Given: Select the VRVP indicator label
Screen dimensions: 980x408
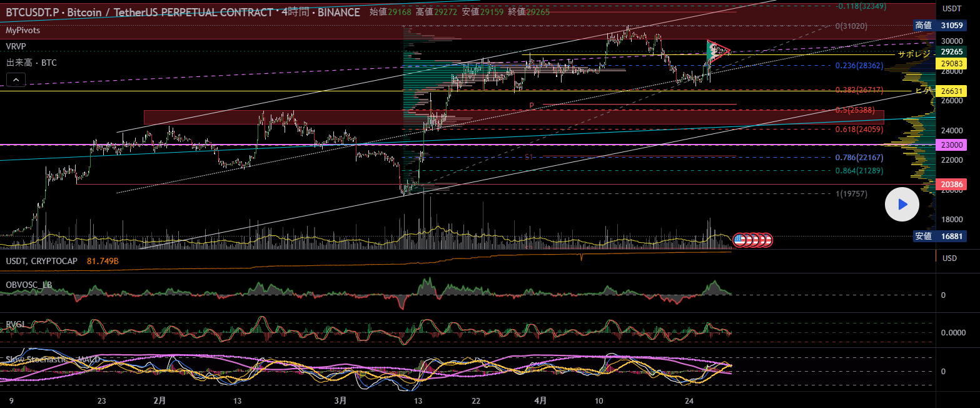Looking at the screenshot, I should (16, 46).
